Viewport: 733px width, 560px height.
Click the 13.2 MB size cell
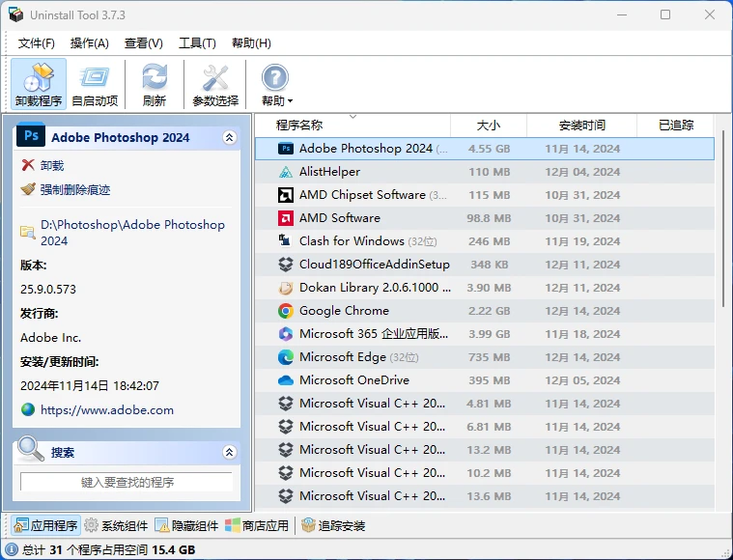coord(489,450)
